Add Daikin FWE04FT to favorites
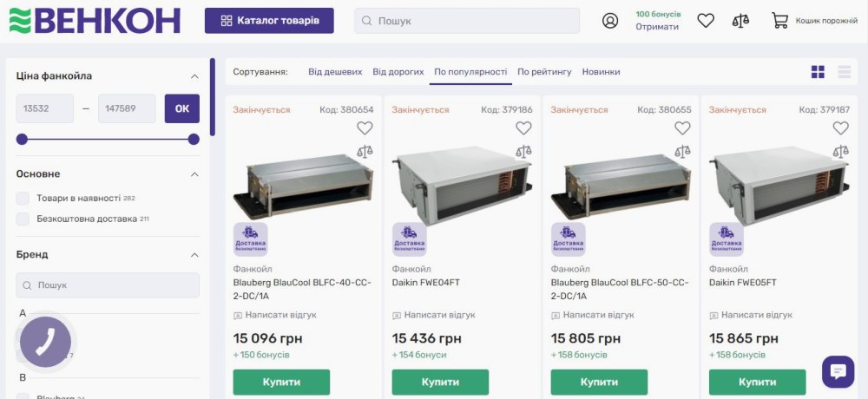The image size is (868, 399). point(523,128)
